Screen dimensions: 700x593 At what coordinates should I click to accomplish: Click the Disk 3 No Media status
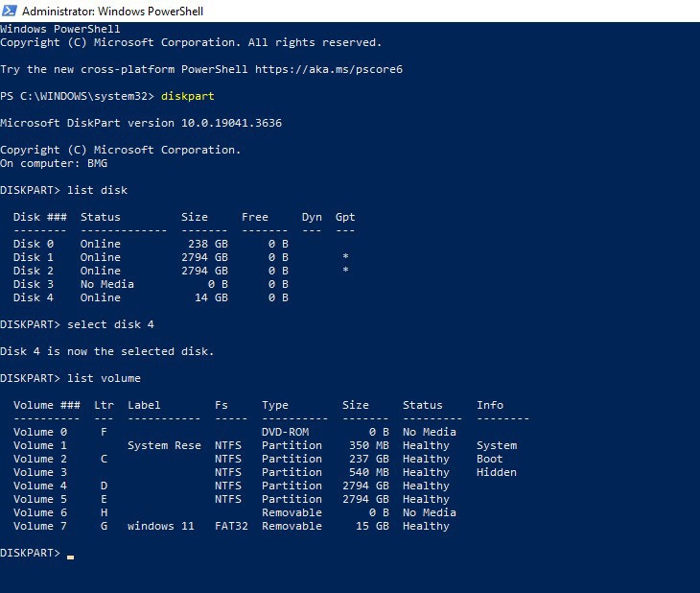(107, 284)
